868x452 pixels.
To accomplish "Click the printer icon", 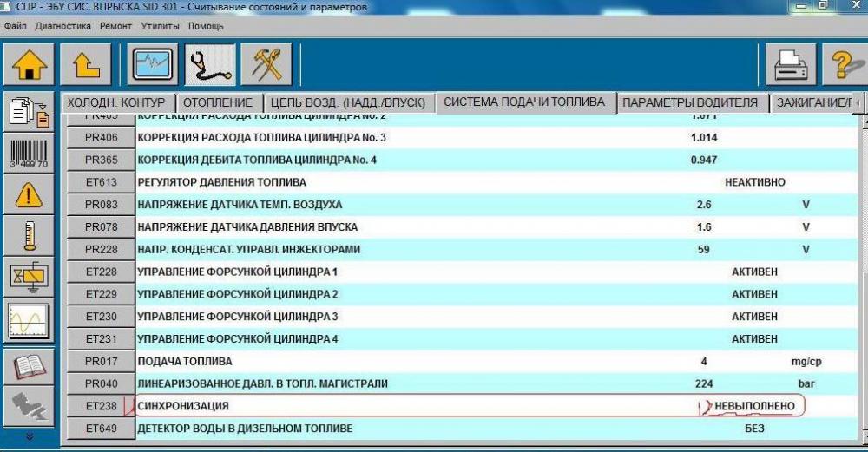I will point(791,64).
